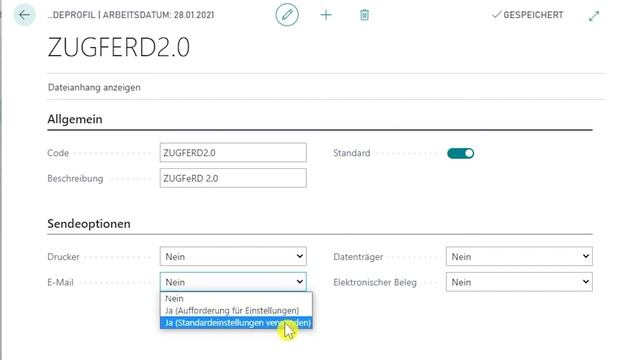Collapse the Sendeoptionen section header
640x360 pixels.
point(89,224)
